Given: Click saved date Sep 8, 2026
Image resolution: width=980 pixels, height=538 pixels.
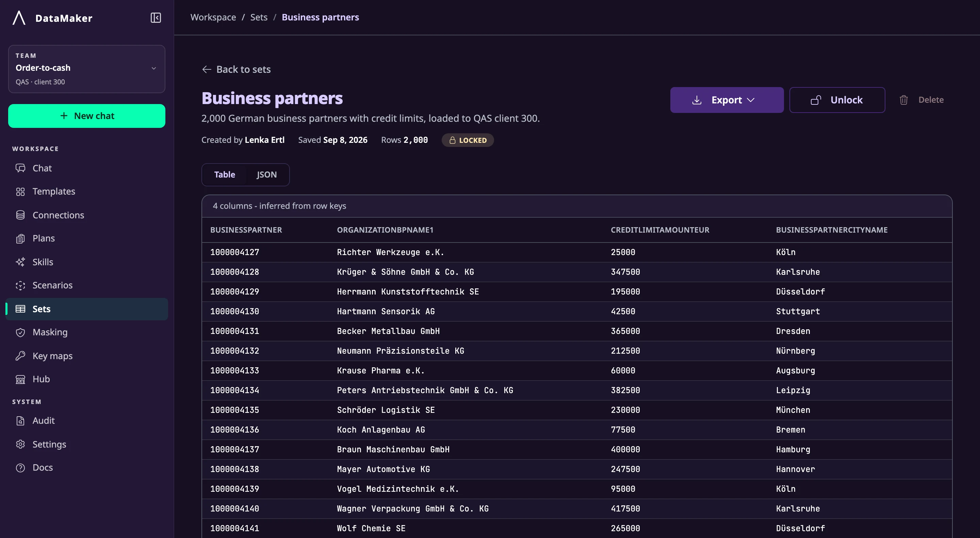Looking at the screenshot, I should 345,140.
